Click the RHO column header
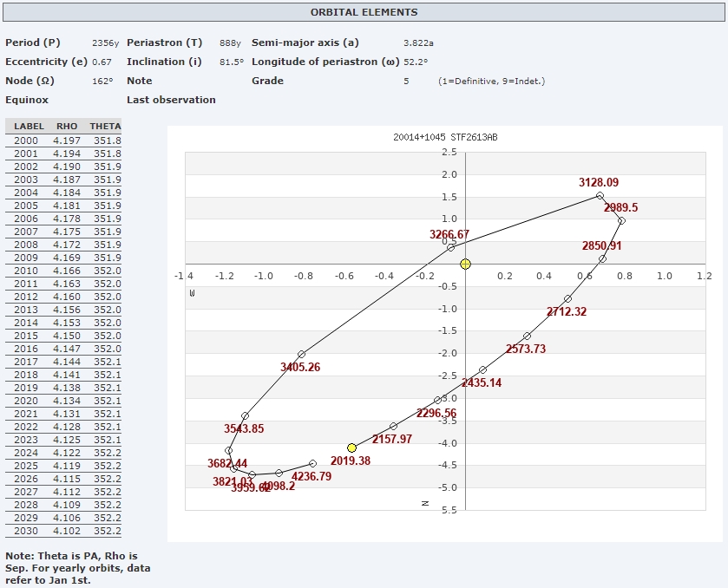728x588 pixels. 67,127
